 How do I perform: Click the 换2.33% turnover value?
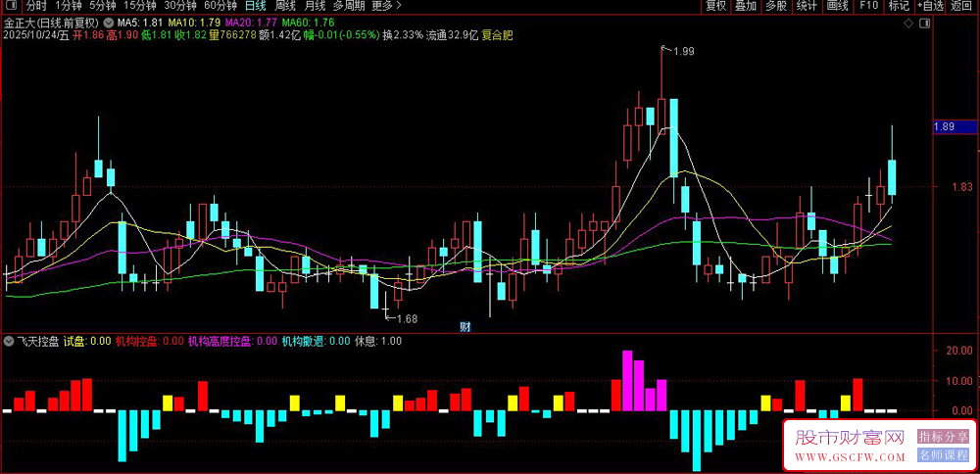[x=403, y=35]
